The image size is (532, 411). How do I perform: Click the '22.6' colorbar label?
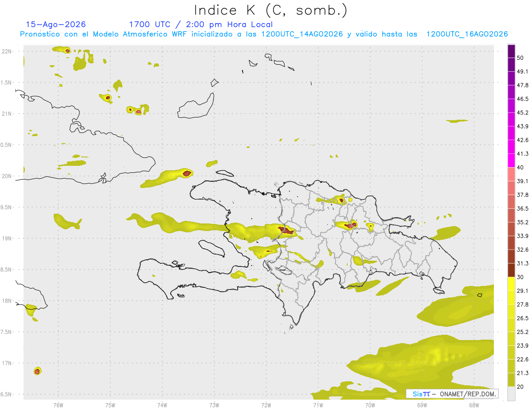pyautogui.click(x=523, y=359)
